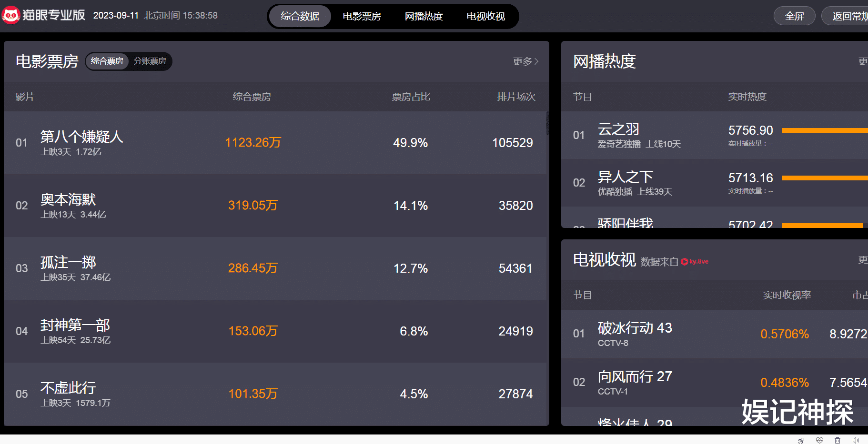
Task: Click the 北京时间 15:38:58 clock text
Action: pos(181,15)
